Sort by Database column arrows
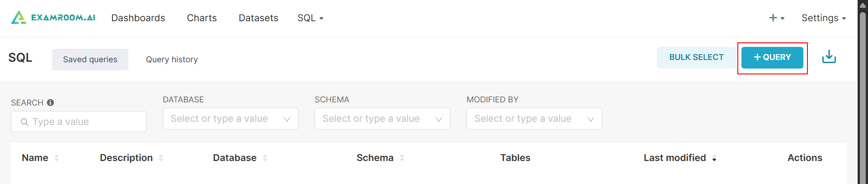 click(x=265, y=158)
